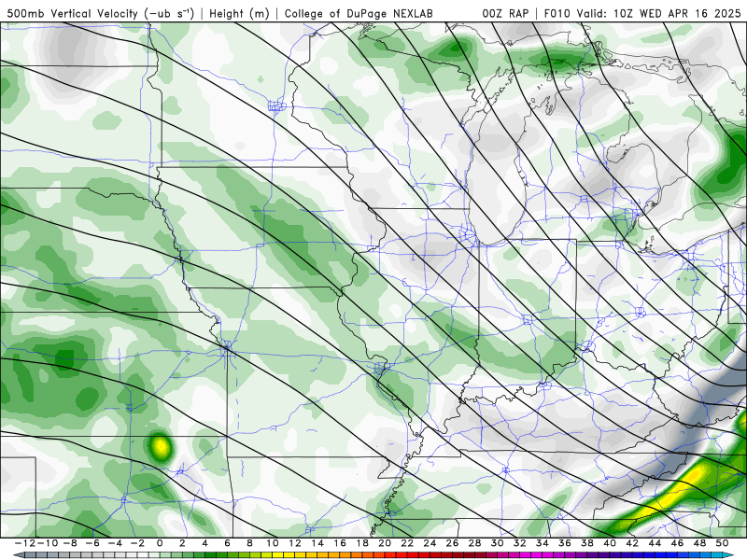Click the '22' color scale label
The height and width of the screenshot is (560, 747).
[407, 543]
